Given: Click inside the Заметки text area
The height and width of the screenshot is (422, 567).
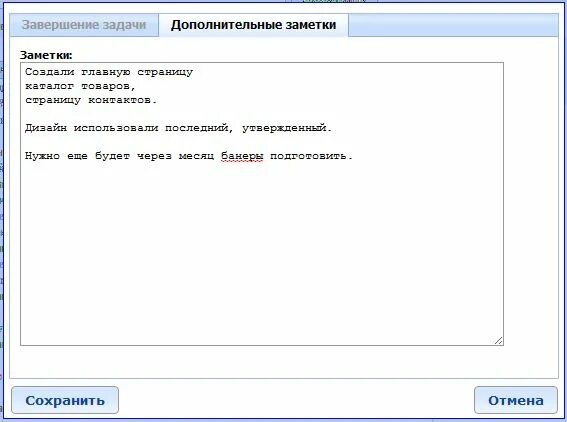Looking at the screenshot, I should coord(262,204).
